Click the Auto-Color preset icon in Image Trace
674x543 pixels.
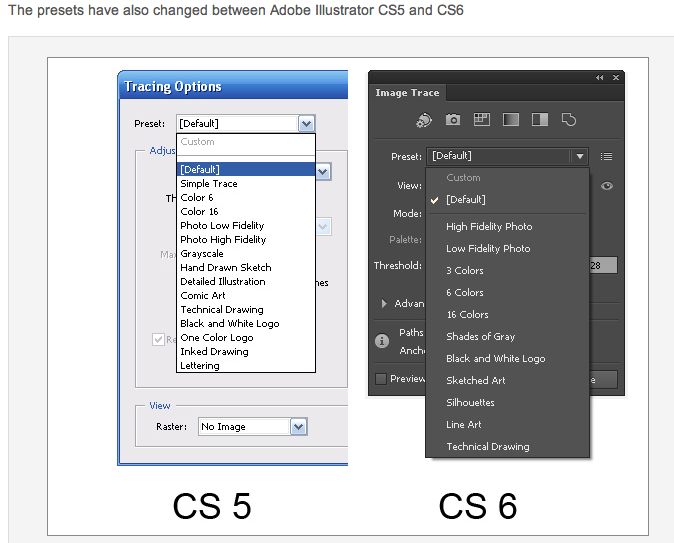coord(424,120)
